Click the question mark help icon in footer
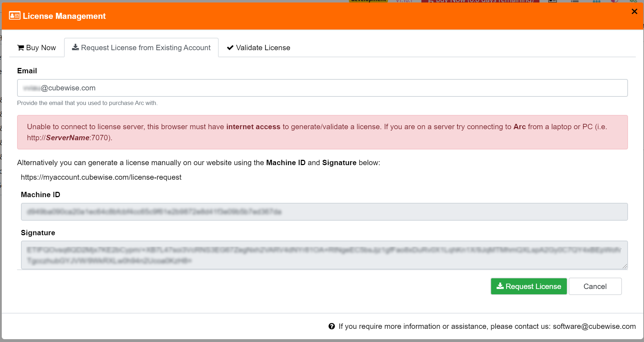Screen dimensions: 644x342 click(x=332, y=326)
